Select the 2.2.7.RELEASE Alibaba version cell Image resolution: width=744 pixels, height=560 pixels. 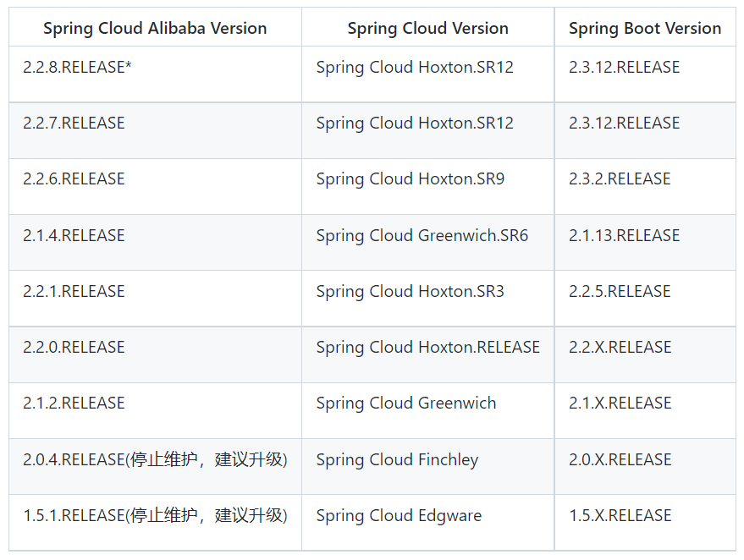(155, 130)
